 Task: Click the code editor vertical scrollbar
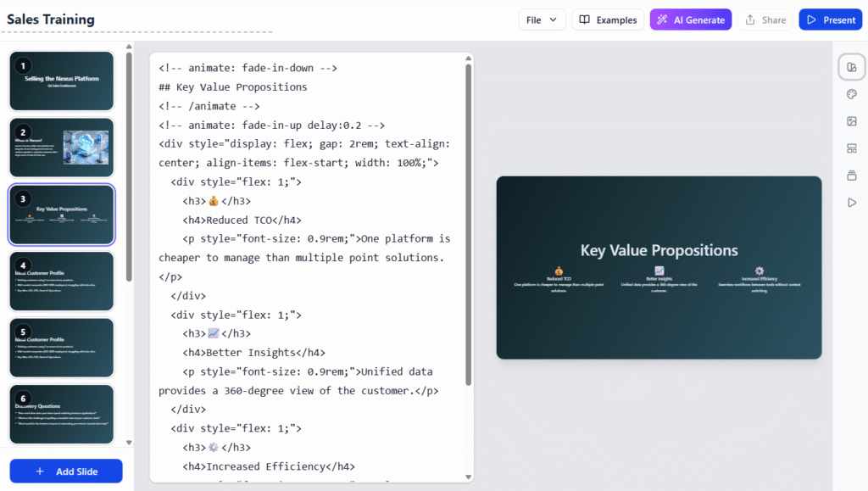click(x=468, y=220)
